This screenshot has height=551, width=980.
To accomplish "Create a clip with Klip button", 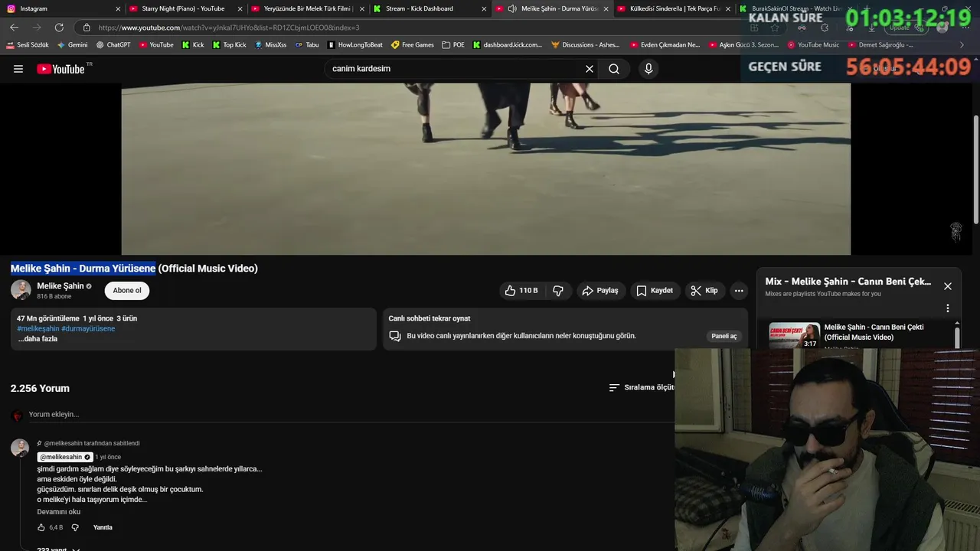I will (x=704, y=291).
